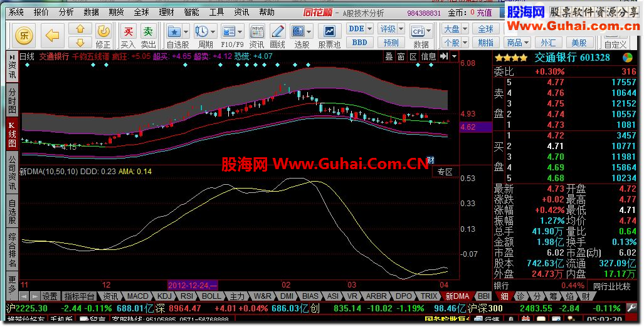Switch to the KDJ indicator tab
This screenshot has width=644, height=327.
(164, 296)
